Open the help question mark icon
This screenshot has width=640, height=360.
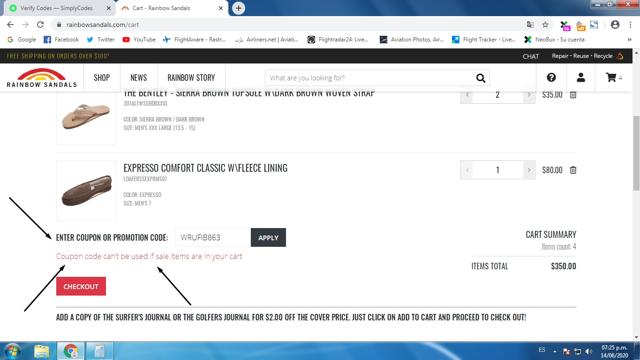click(551, 78)
